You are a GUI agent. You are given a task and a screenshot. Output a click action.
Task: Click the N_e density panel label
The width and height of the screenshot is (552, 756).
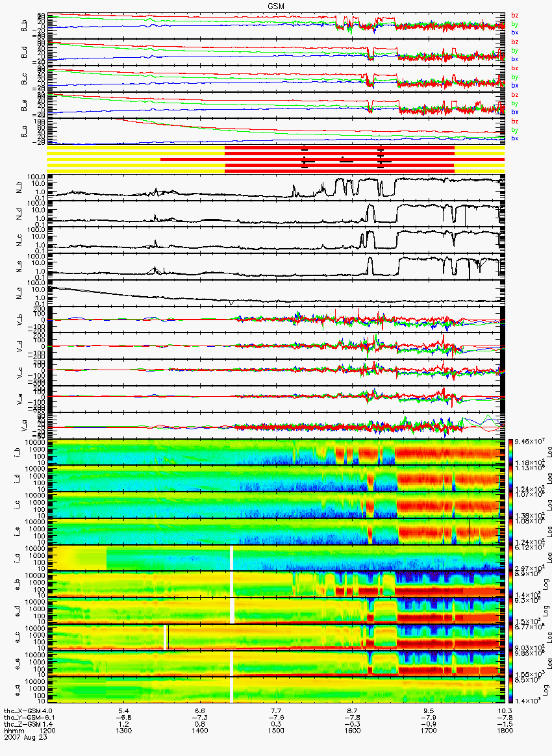19,268
